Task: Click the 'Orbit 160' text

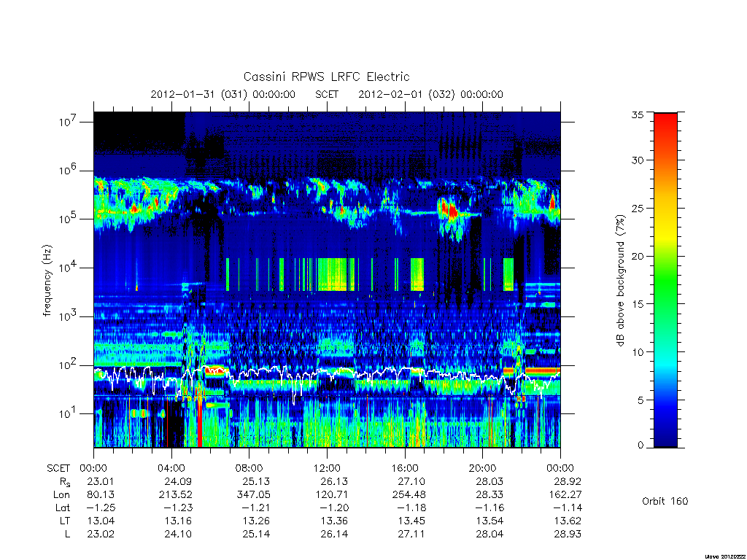Action: click(x=665, y=501)
